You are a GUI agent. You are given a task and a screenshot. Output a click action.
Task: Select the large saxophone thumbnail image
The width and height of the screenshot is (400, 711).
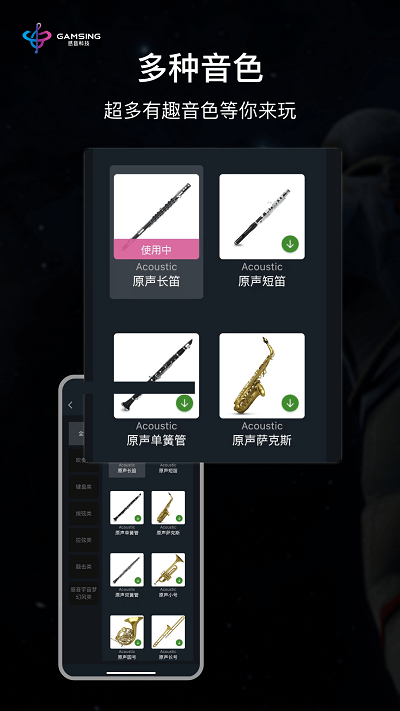pos(262,375)
